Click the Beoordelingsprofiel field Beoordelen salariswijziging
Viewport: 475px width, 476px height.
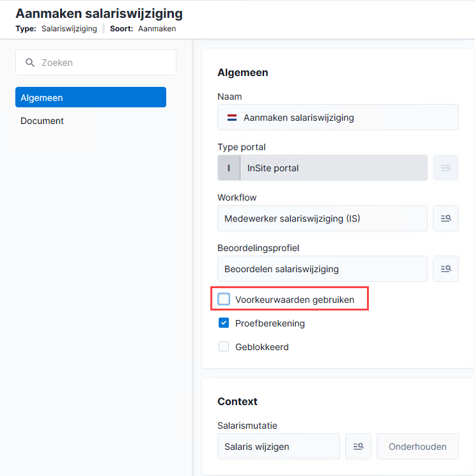tap(323, 268)
